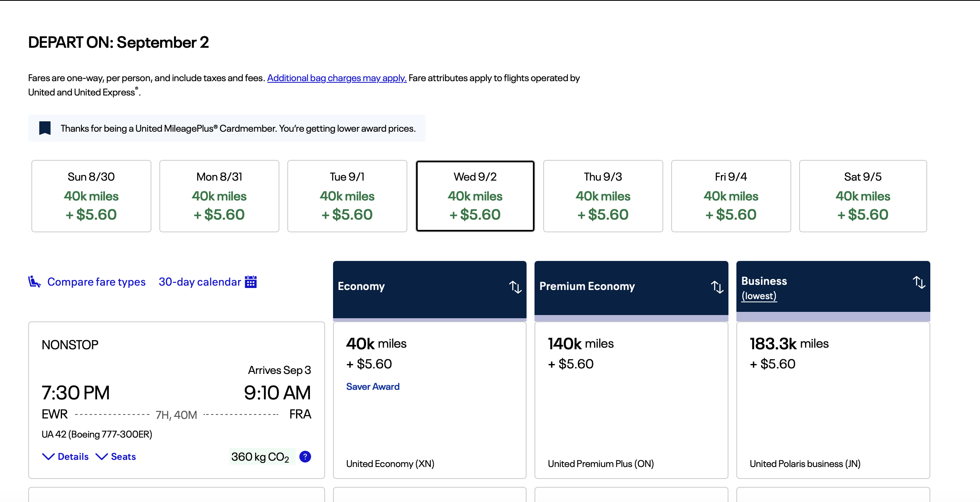Click the Cardmember bookmark banner icon
This screenshot has width=980, height=502.
45,128
